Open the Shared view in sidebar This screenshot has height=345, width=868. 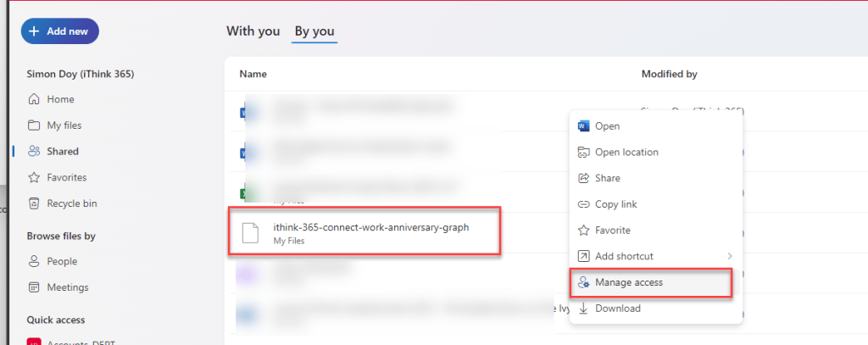click(62, 152)
